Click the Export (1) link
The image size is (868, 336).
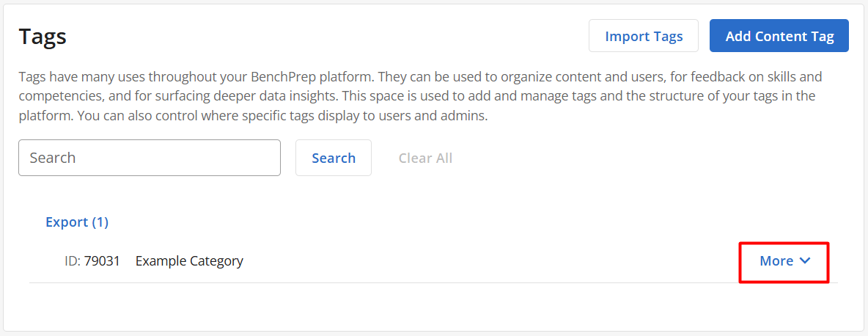(77, 222)
